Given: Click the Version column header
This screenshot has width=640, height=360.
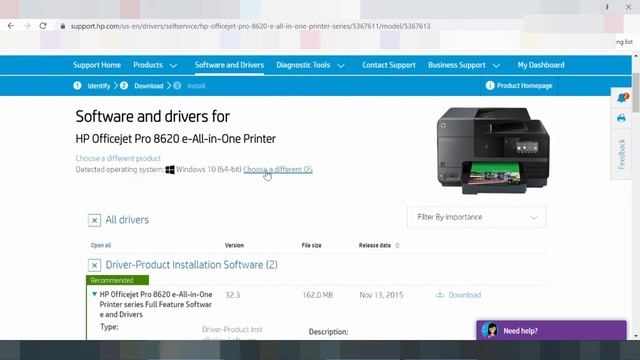Looking at the screenshot, I should click(x=234, y=245).
